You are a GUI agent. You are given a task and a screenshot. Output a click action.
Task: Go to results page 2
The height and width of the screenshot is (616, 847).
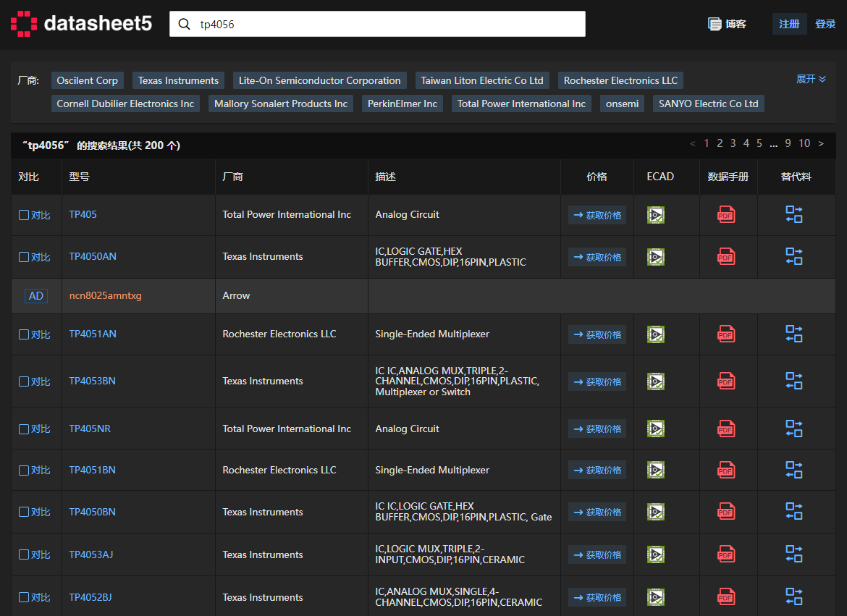click(720, 143)
